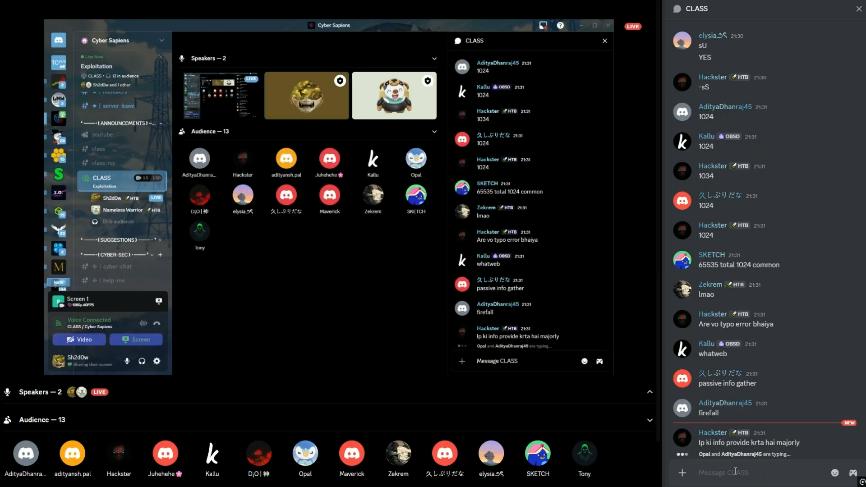Image resolution: width=866 pixels, height=487 pixels.
Task: Collapse bottom Speakers row chevron
Action: pyautogui.click(x=649, y=392)
